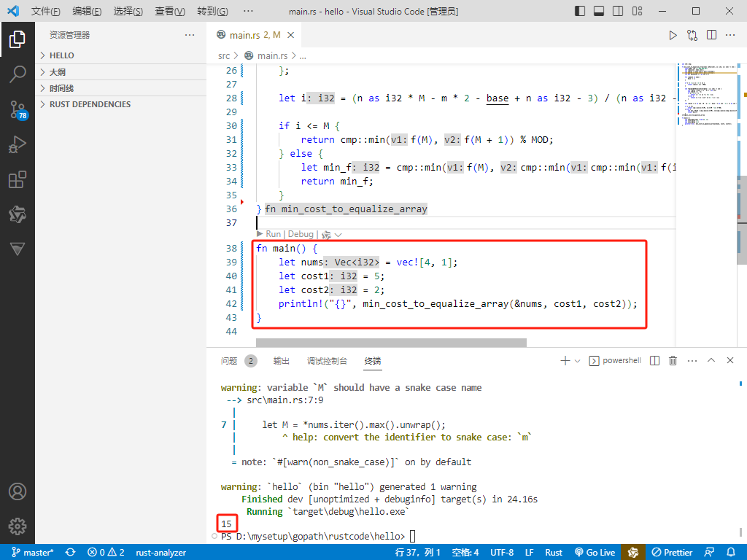Click the master branch in status bar
This screenshot has width=747, height=560.
(x=32, y=553)
